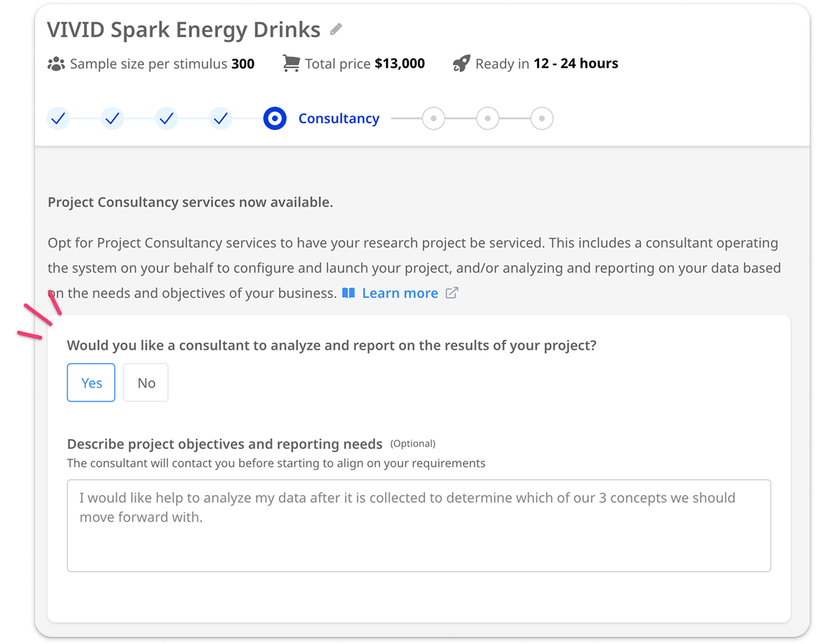
Task: Go to first completed step checkmark
Action: point(58,119)
